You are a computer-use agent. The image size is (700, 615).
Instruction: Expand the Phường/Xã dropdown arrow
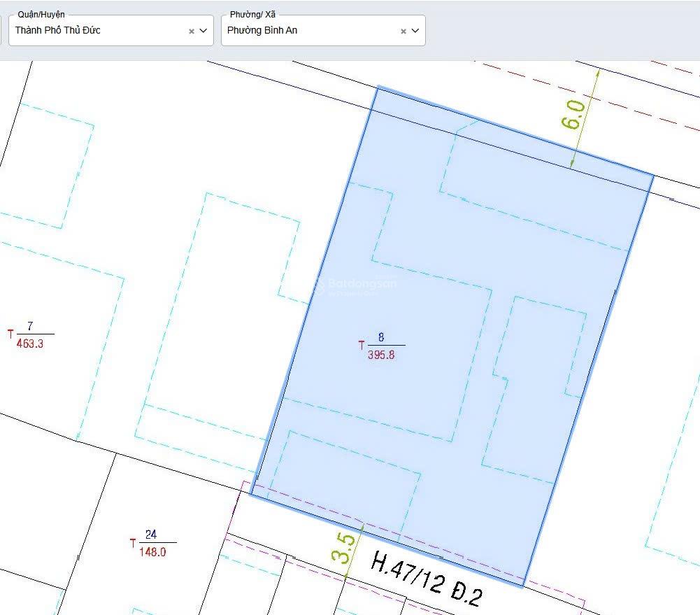pos(415,31)
